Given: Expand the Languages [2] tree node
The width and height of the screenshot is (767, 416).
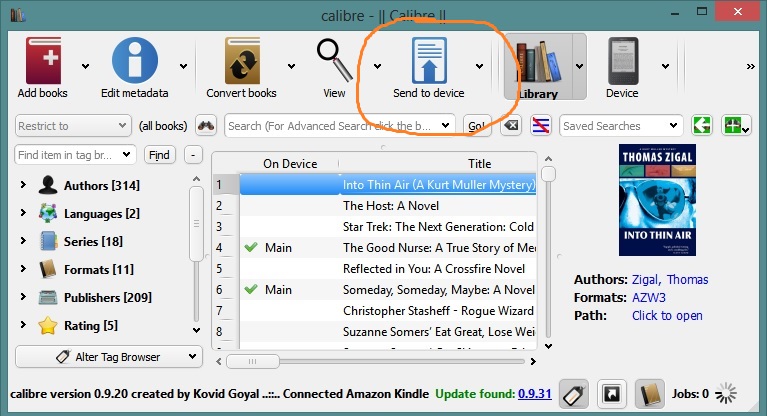Looking at the screenshot, I should [x=23, y=212].
